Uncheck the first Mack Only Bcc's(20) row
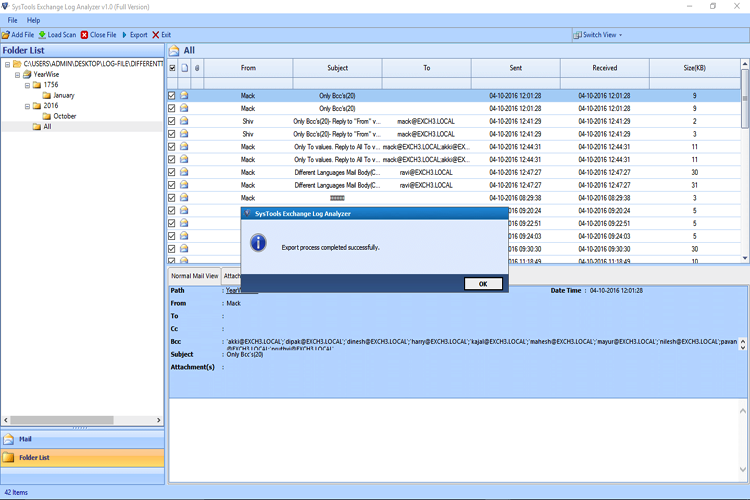Screen dimensions: 750x500 click(172, 96)
